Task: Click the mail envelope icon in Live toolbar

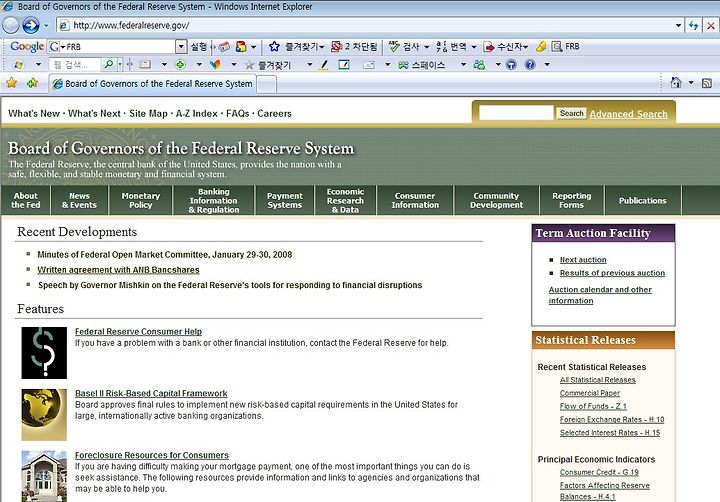Action: pyautogui.click(x=369, y=65)
